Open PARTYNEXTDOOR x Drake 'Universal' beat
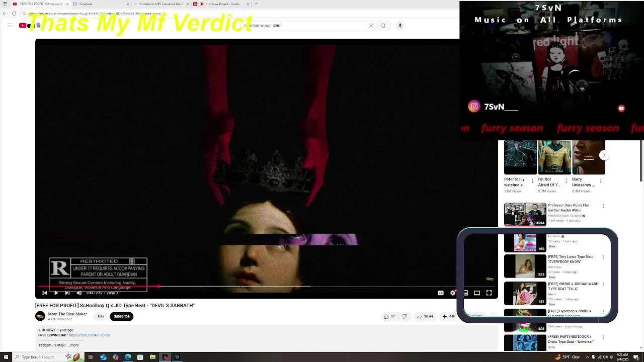The width and height of the screenshot is (644, 362). pos(571,339)
